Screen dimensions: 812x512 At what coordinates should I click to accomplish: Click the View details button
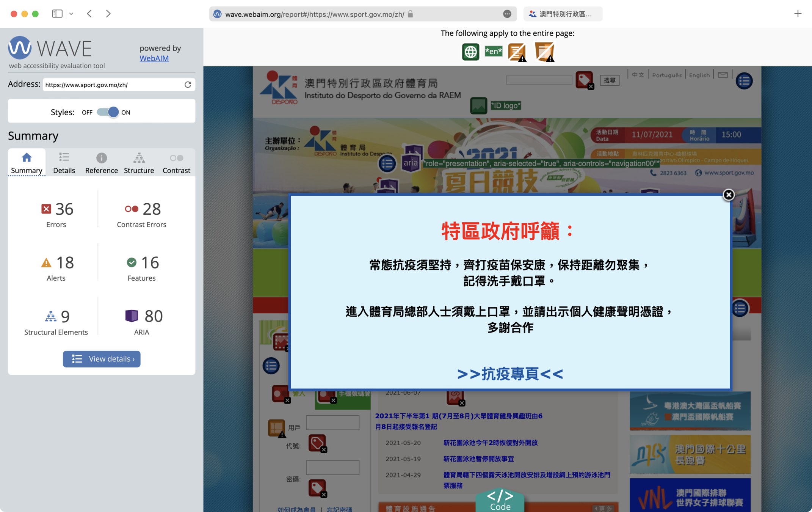coord(102,359)
